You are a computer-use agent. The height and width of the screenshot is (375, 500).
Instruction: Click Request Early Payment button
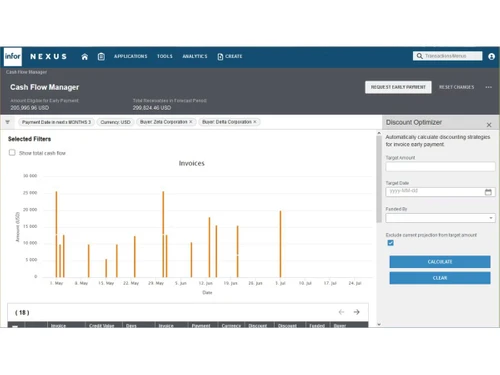coord(398,87)
